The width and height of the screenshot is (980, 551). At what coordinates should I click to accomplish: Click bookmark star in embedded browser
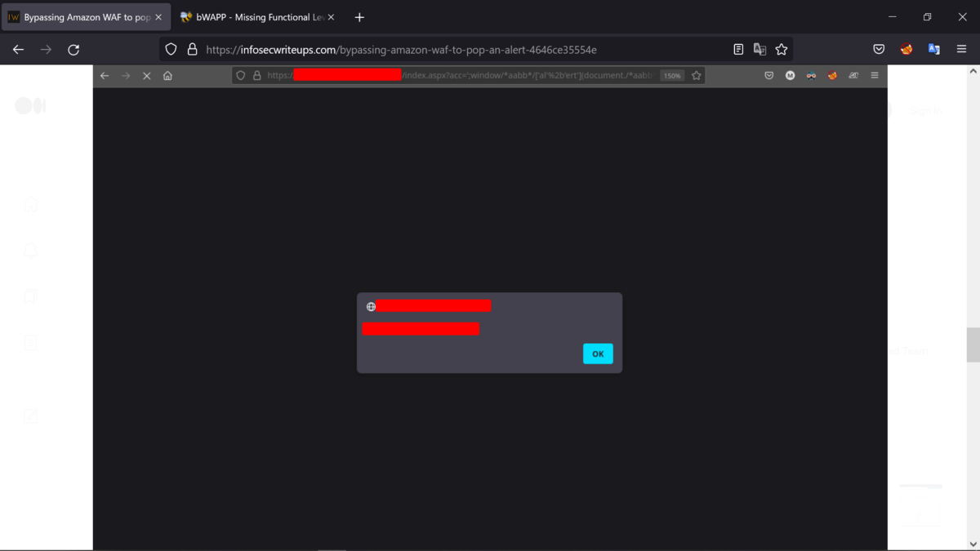[697, 76]
